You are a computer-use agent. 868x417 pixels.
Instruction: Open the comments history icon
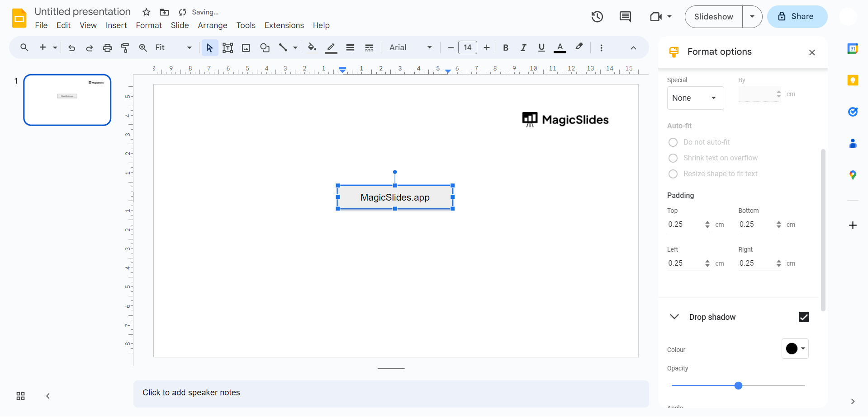[625, 17]
